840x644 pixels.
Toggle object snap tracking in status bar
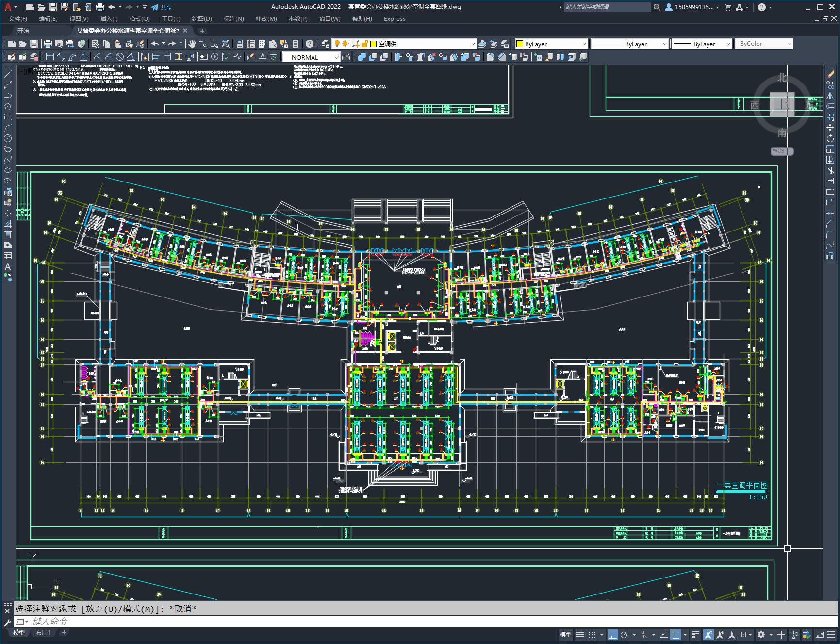[x=663, y=635]
